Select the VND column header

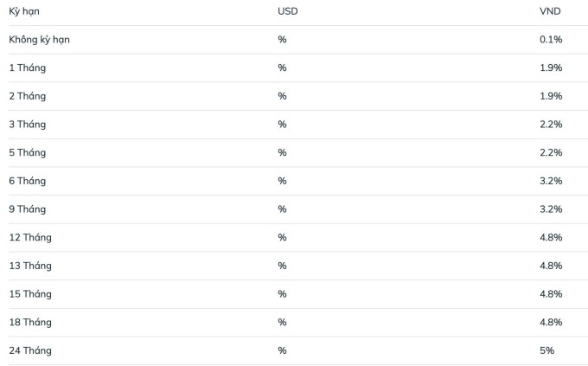[550, 11]
